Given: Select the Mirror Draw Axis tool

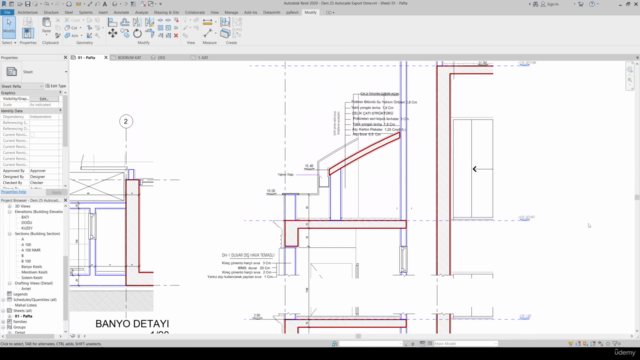Looking at the screenshot, I should [149, 22].
